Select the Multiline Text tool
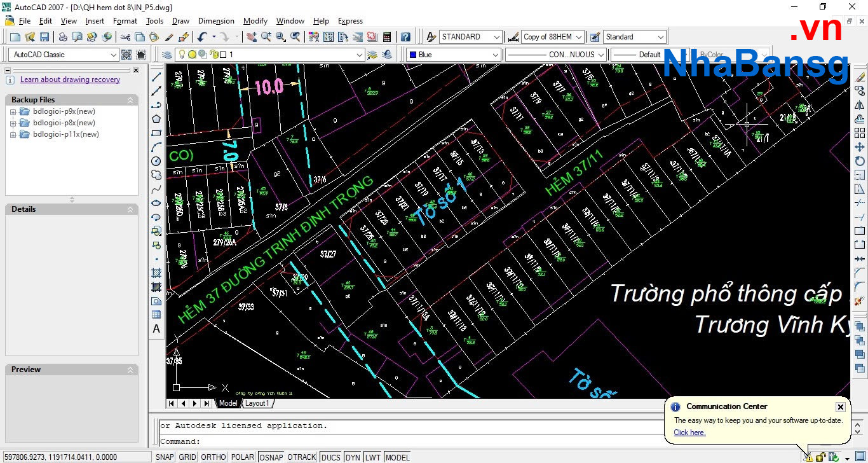The width and height of the screenshot is (868, 463). 156,329
